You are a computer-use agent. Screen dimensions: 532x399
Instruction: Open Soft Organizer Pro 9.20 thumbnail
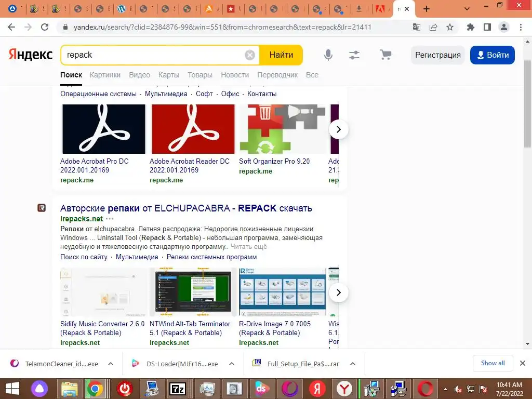(282, 129)
